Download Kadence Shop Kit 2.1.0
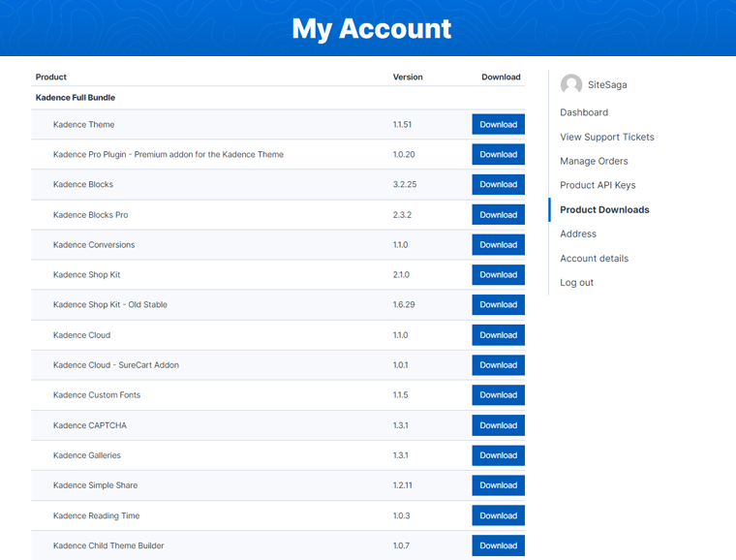The width and height of the screenshot is (736, 560). tap(498, 274)
